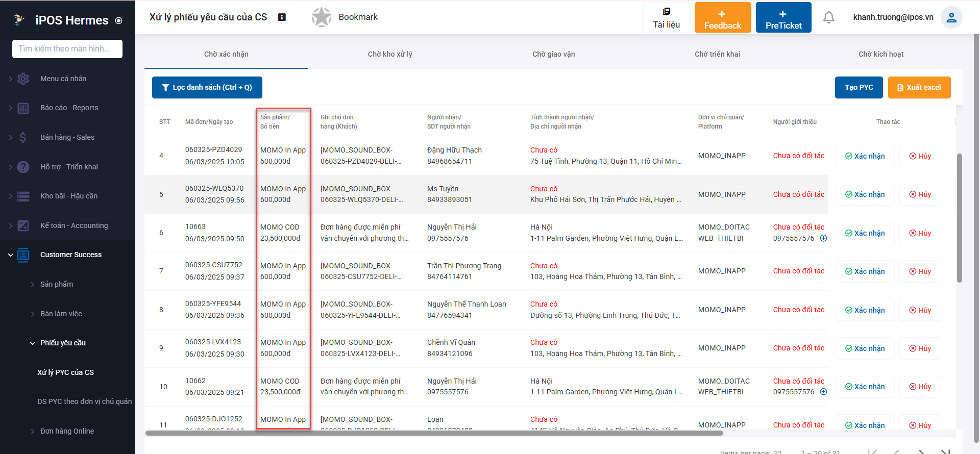Click the plus icon in order 10662's referrer cell
Image resolution: width=980 pixels, height=454 pixels.
coord(823,392)
